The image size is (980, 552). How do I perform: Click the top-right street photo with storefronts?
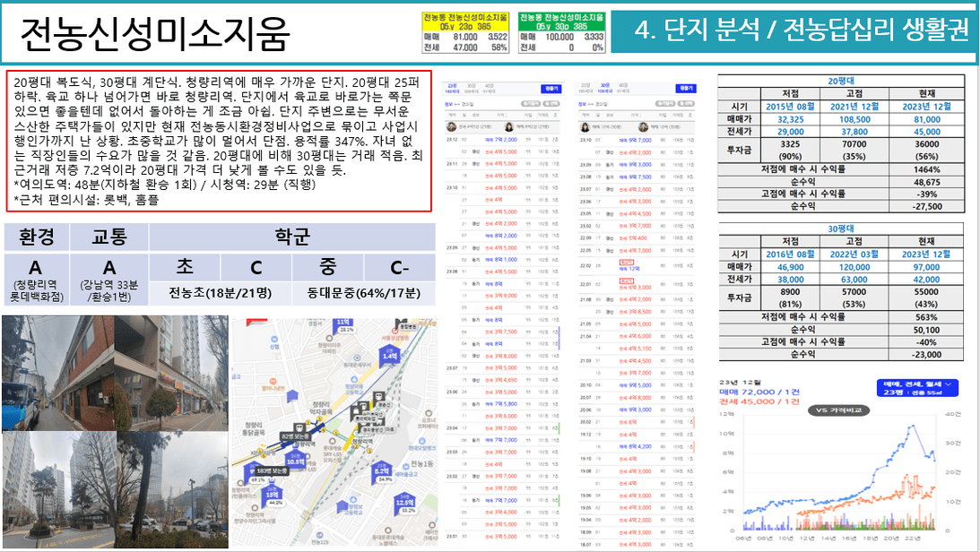click(171, 373)
